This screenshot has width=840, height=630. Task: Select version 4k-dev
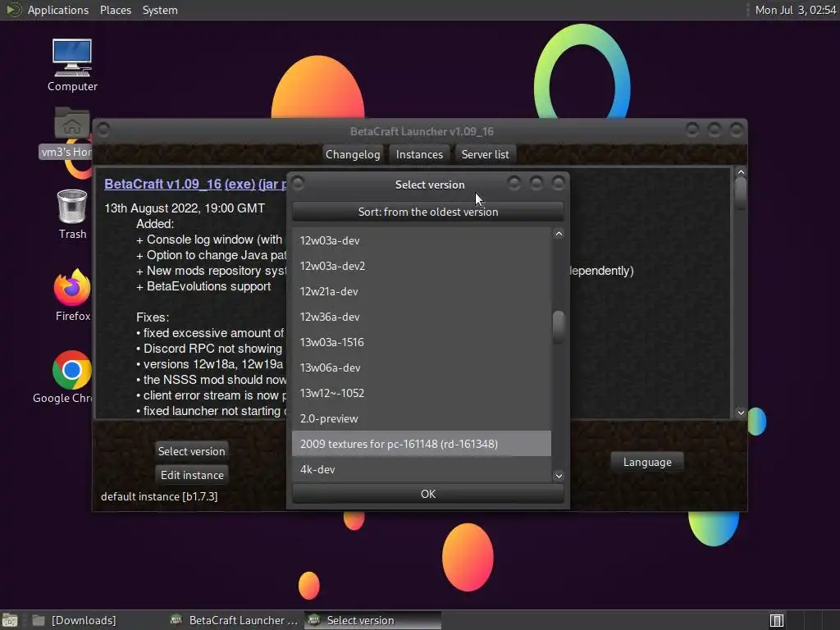[x=421, y=469]
